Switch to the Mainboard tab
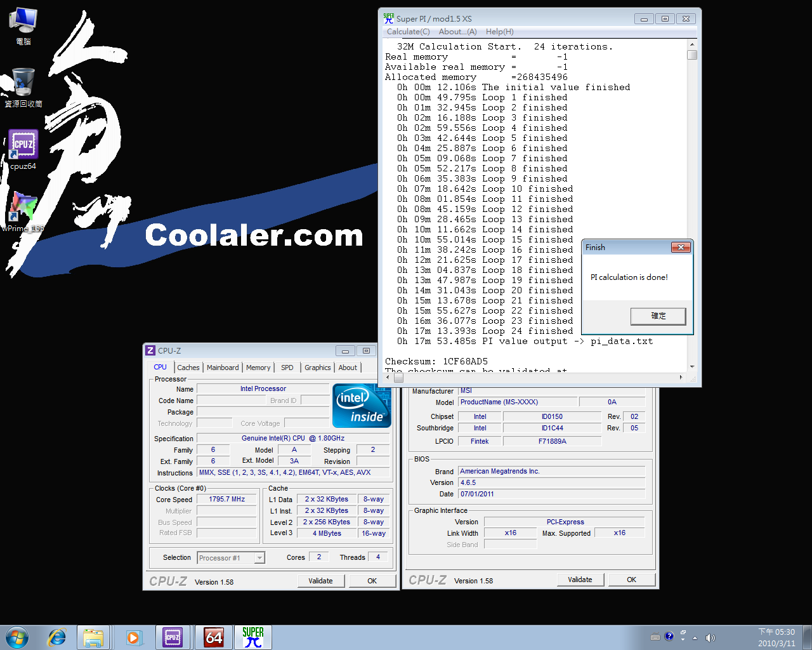Image resolution: width=812 pixels, height=650 pixels. tap(223, 368)
